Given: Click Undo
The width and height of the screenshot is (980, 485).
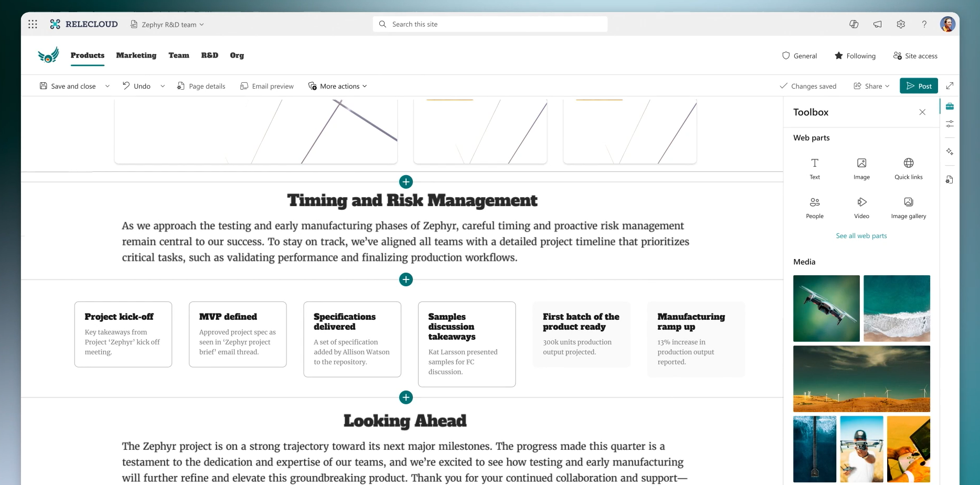Looking at the screenshot, I should pyautogui.click(x=136, y=86).
